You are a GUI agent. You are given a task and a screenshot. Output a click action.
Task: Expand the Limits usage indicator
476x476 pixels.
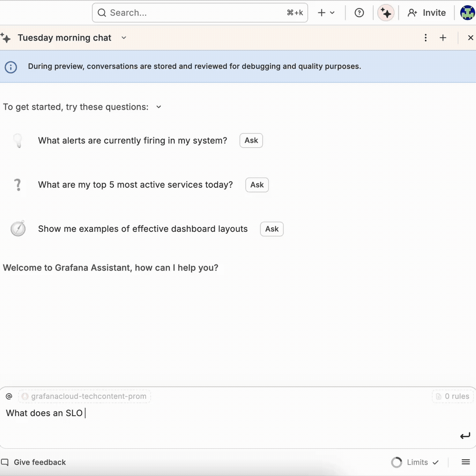click(416, 462)
